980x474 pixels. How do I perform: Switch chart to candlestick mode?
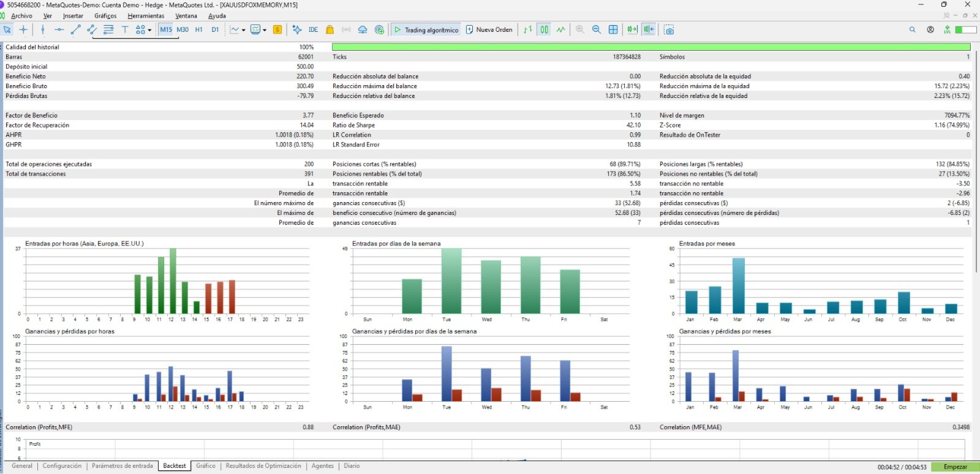[x=545, y=29]
